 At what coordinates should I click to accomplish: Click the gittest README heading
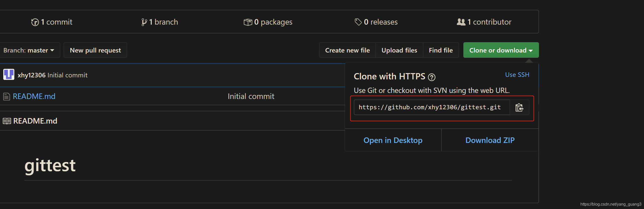[50, 166]
